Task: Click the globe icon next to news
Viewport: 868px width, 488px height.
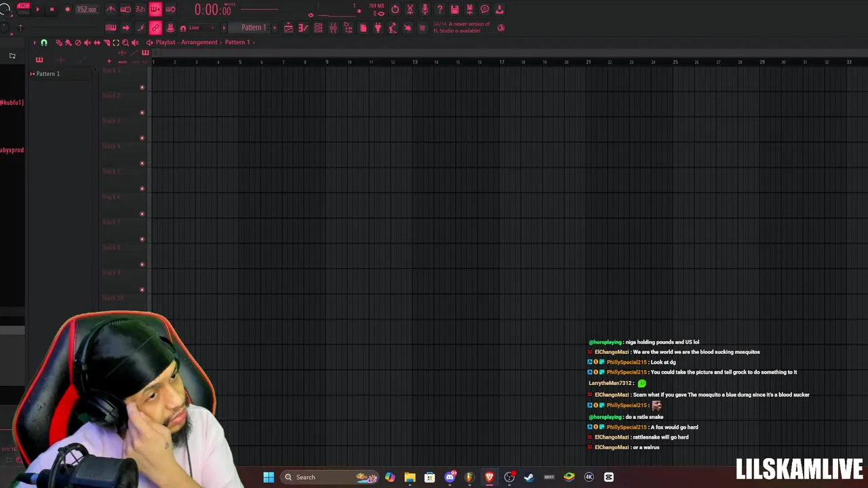Action: pos(501,28)
